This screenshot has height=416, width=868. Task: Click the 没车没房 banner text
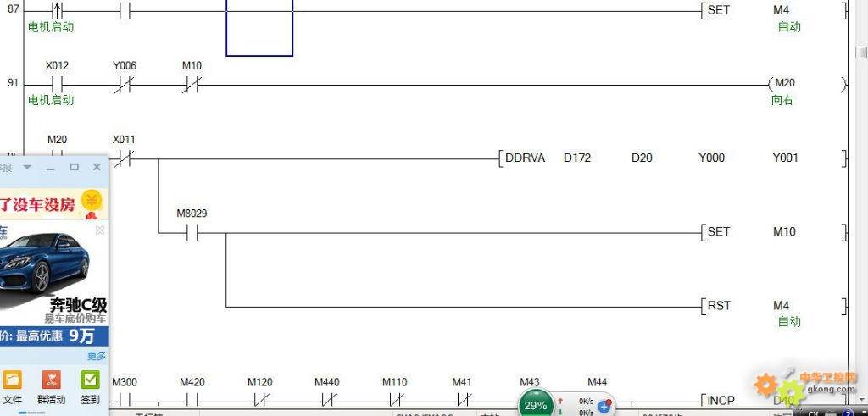(x=37, y=204)
